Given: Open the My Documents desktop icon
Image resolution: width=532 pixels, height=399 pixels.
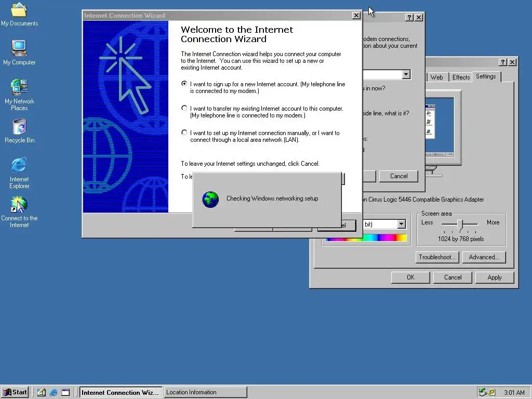Looking at the screenshot, I should coord(19,14).
